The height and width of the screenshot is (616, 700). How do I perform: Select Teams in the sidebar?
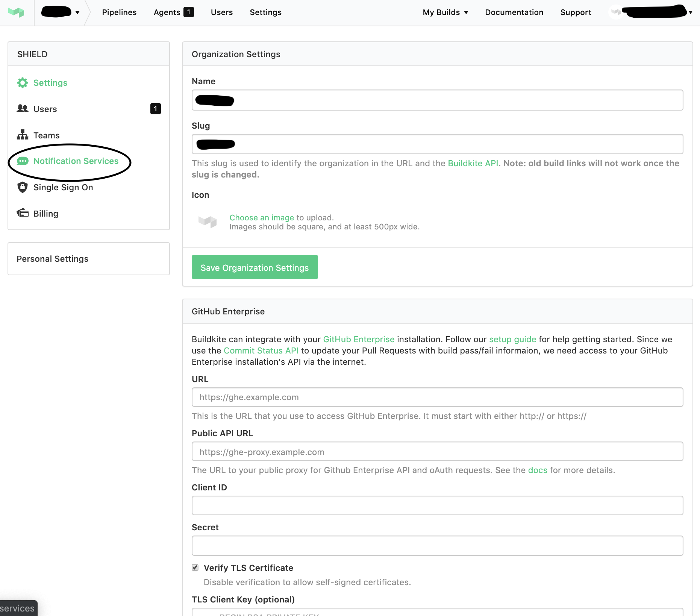(47, 135)
